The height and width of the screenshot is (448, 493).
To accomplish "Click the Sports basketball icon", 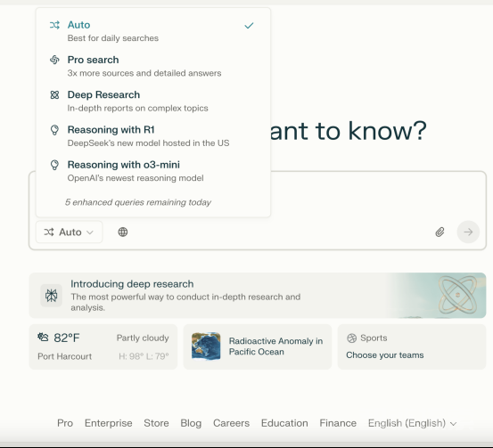I will pos(351,338).
